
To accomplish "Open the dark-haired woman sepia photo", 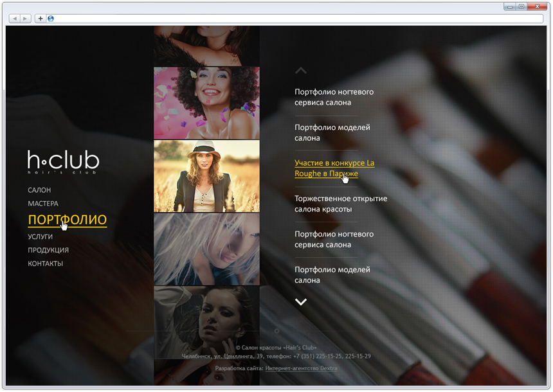I will click(206, 322).
